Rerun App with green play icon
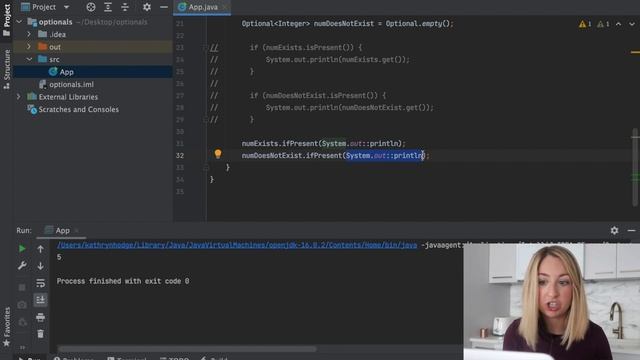 (x=22, y=249)
